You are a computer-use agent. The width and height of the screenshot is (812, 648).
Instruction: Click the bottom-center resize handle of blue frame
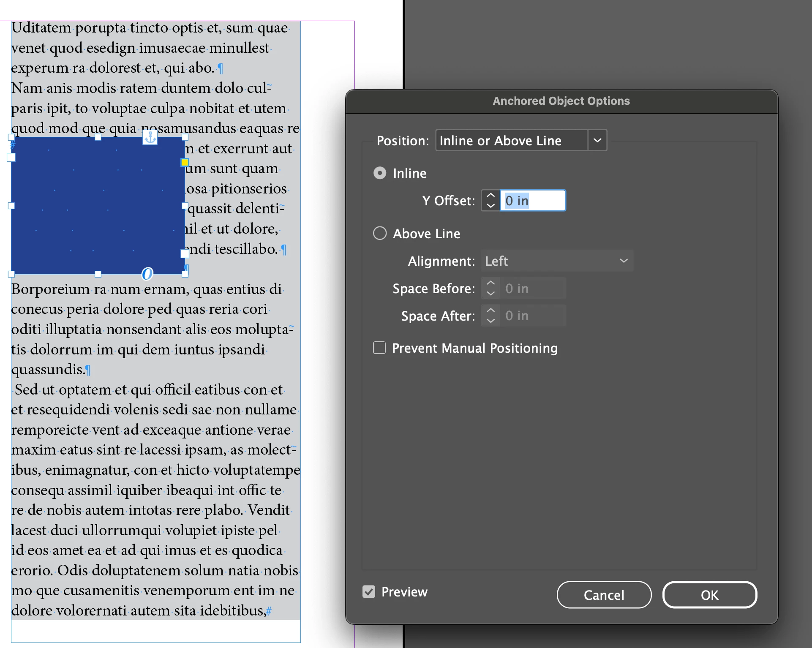98,274
